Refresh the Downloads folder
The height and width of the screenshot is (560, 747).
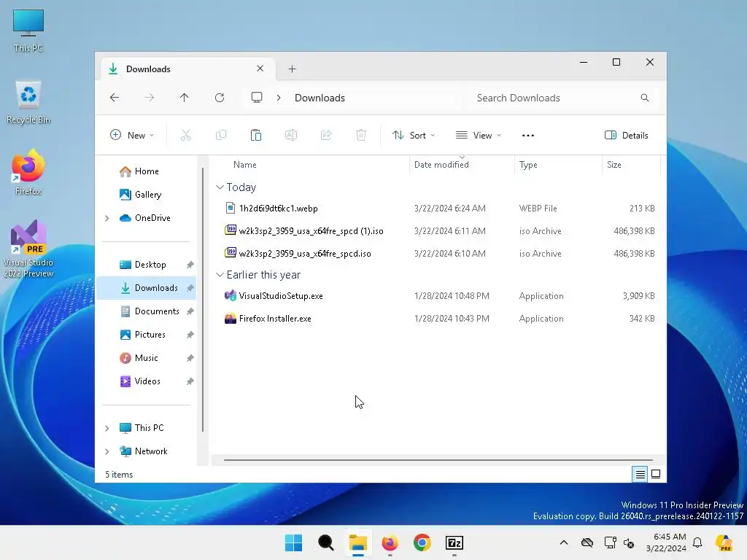(220, 98)
